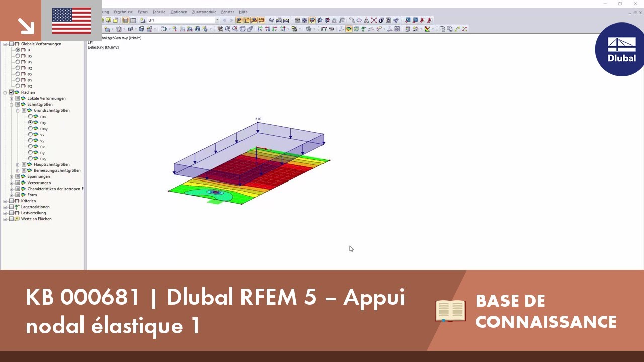The height and width of the screenshot is (362, 644).
Task: Click the colored slab model in viewport
Action: tap(249, 176)
